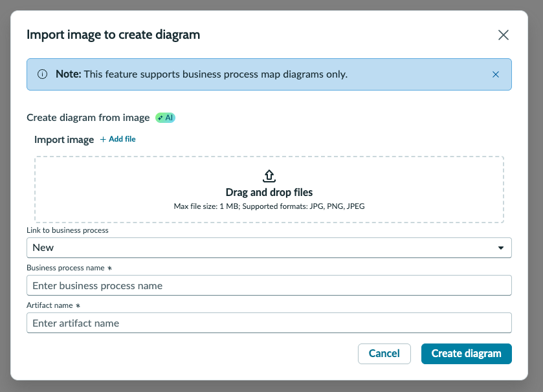The image size is (543, 392).
Task: Click the AI badge next to Create diagram
Action: tap(165, 118)
